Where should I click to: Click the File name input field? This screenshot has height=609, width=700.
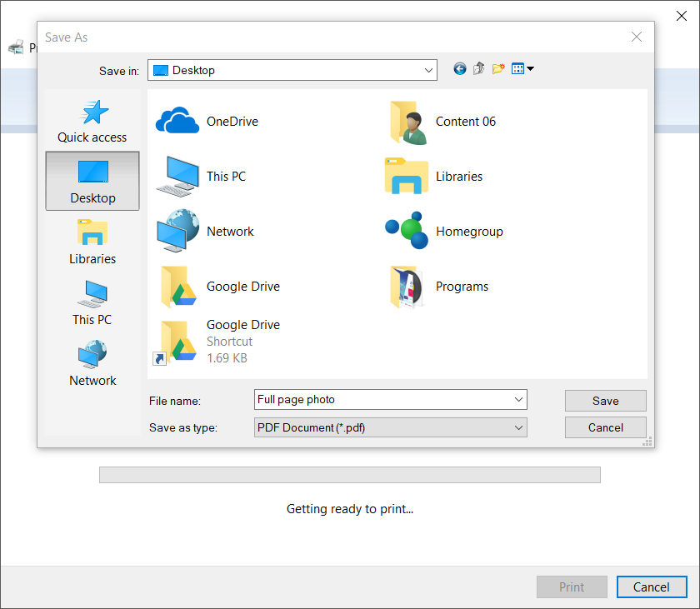point(391,399)
